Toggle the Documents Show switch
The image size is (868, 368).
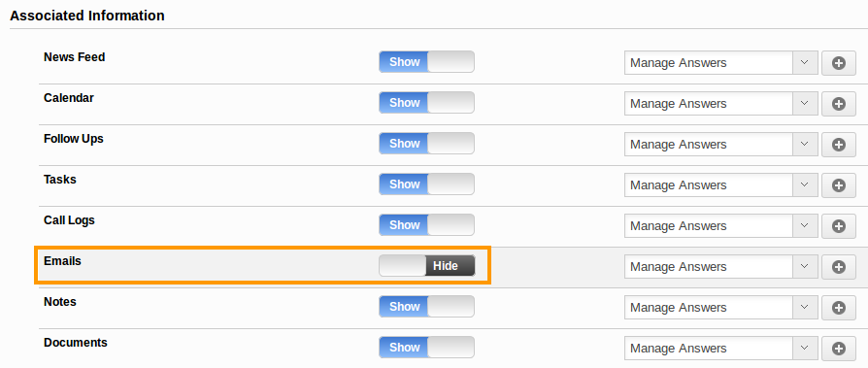(x=427, y=348)
